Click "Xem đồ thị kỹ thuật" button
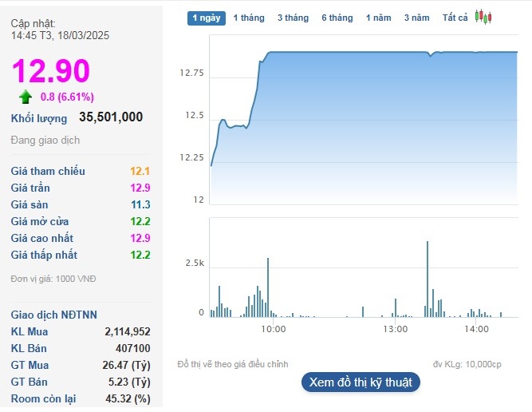Screen dimensions: 532x412 [x=361, y=382]
